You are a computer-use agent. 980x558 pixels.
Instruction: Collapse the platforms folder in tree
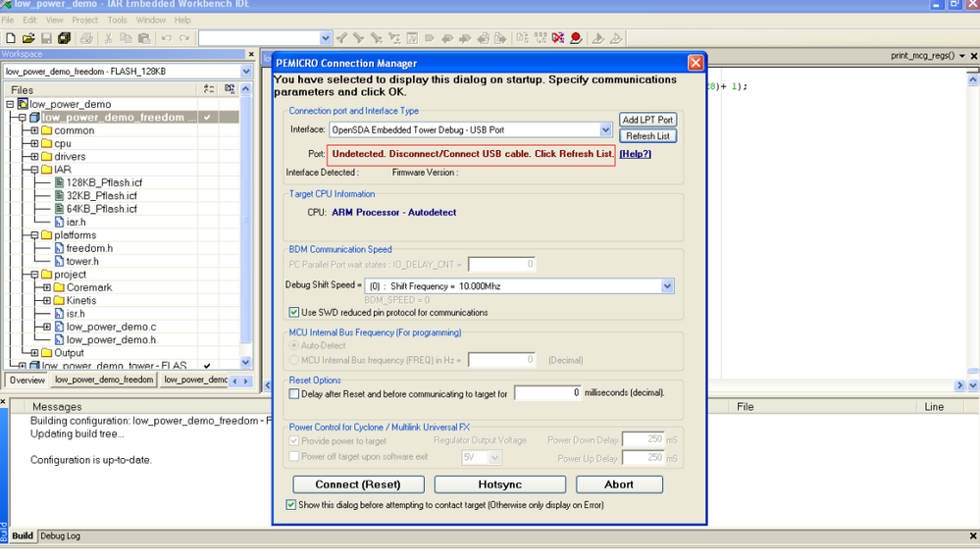tap(34, 235)
